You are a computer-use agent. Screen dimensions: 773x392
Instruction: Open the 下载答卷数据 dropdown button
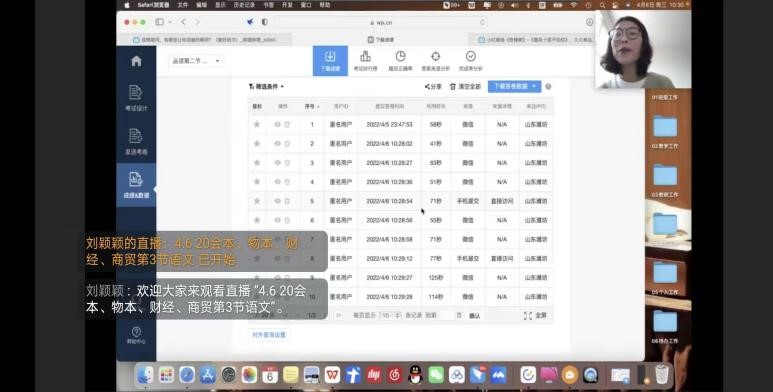tap(515, 86)
